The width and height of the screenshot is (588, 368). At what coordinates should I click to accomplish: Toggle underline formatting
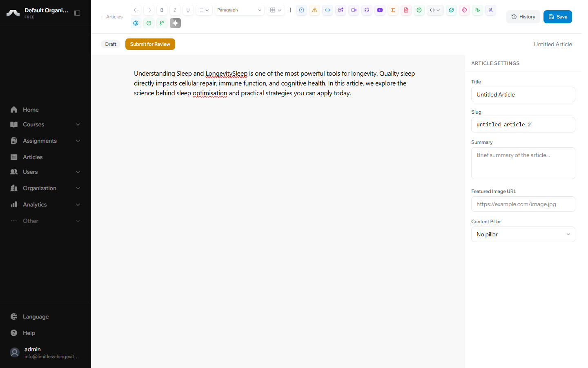(188, 10)
